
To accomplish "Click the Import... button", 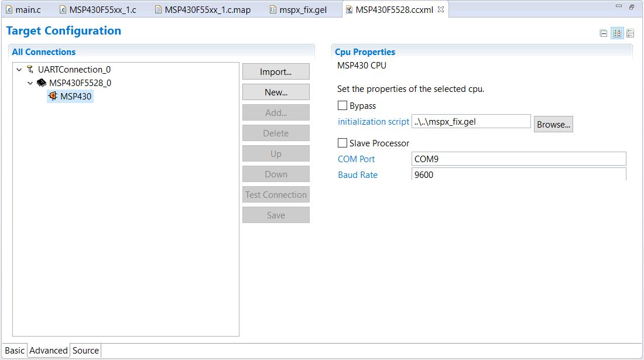I will [276, 71].
